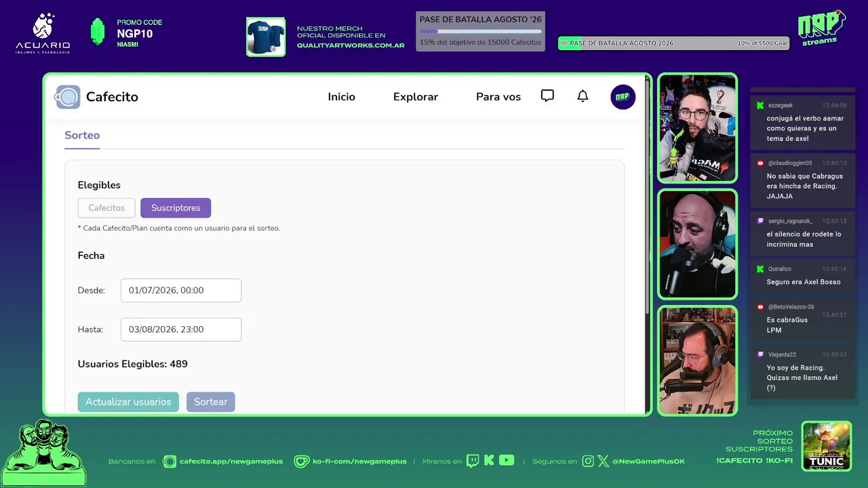Image resolution: width=868 pixels, height=488 pixels.
Task: Click the ko-fi.com/newgameplus link
Action: click(359, 462)
